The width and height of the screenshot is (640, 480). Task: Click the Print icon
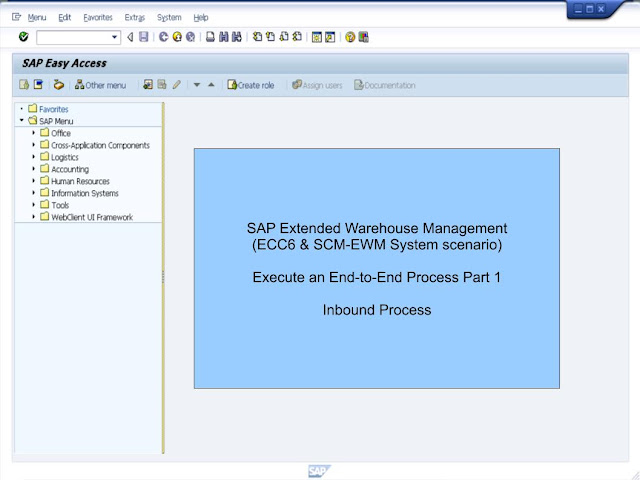(x=210, y=37)
